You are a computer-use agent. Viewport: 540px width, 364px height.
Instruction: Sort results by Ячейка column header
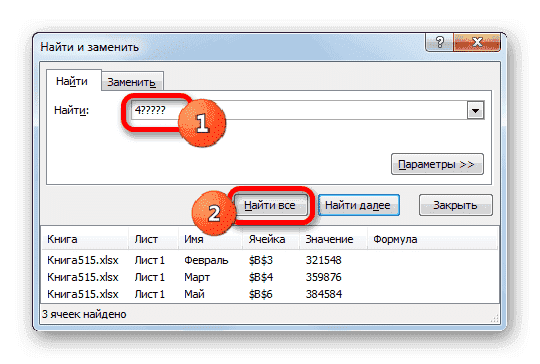(270, 239)
